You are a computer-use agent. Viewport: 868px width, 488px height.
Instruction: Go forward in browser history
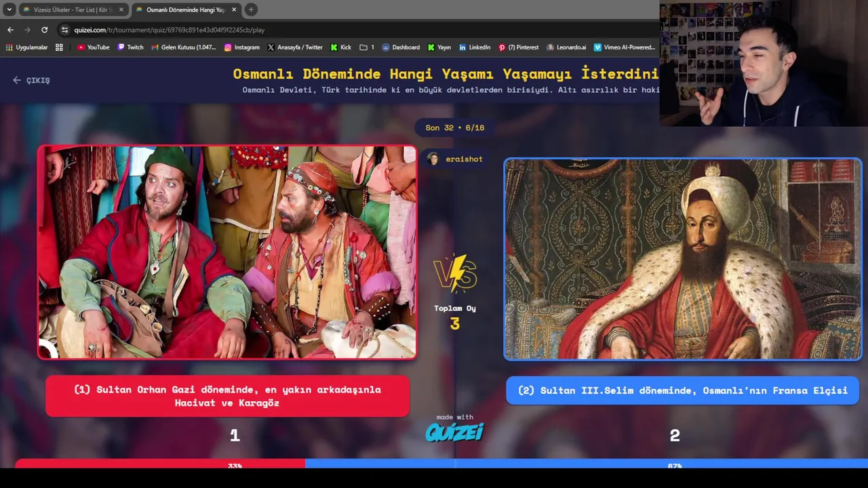[x=27, y=30]
